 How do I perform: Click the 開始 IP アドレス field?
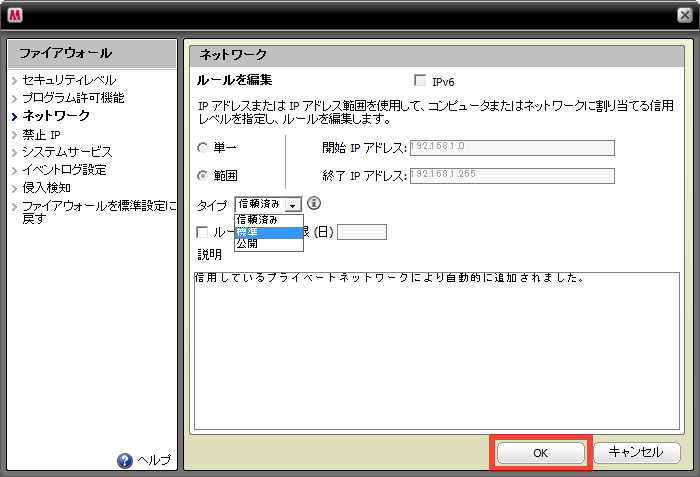(511, 148)
